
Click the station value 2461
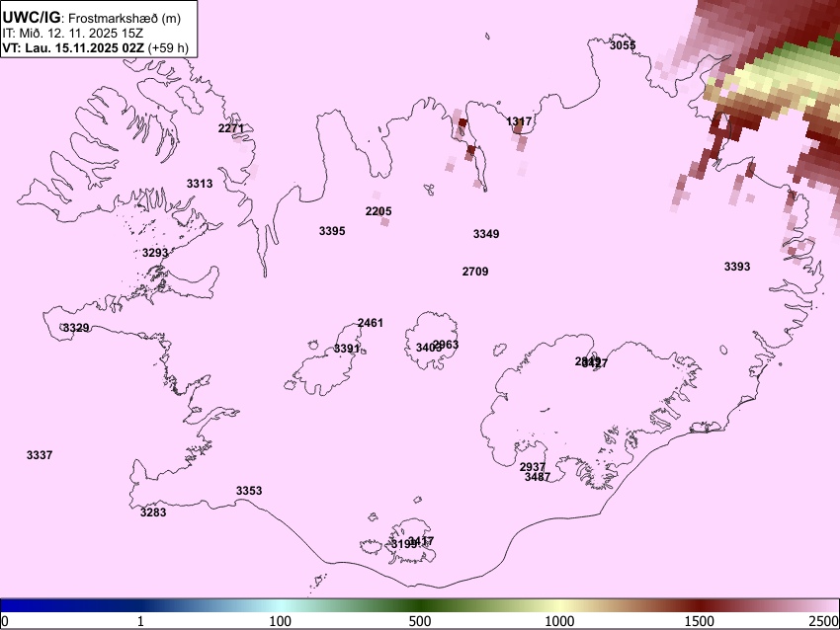tap(371, 323)
